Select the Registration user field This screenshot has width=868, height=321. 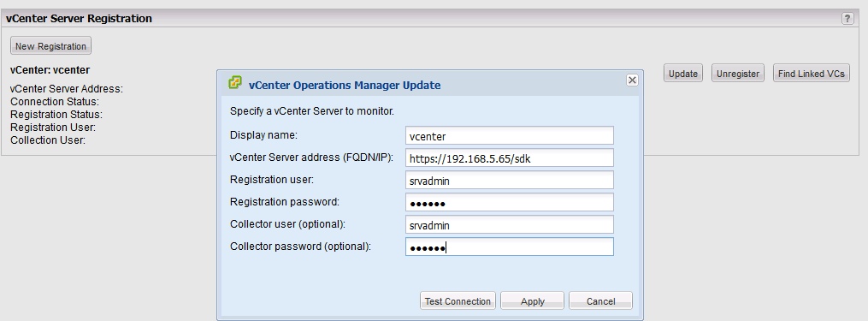510,180
